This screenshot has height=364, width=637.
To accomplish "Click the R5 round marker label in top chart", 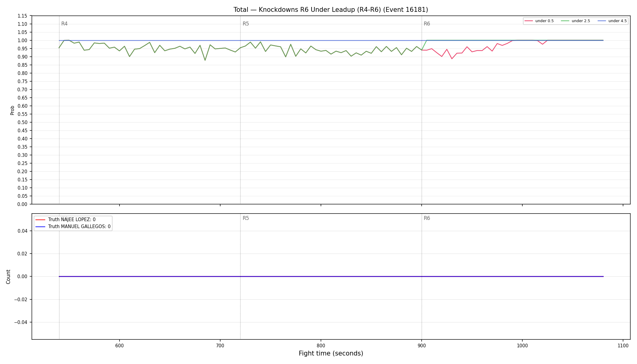I will [x=246, y=24].
